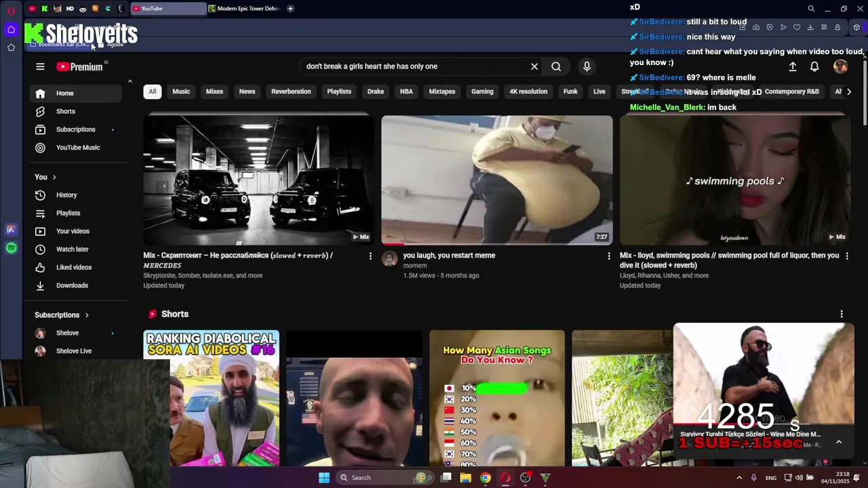The width and height of the screenshot is (868, 488).
Task: Expand the Subscriptions section heading
Action: [62, 315]
